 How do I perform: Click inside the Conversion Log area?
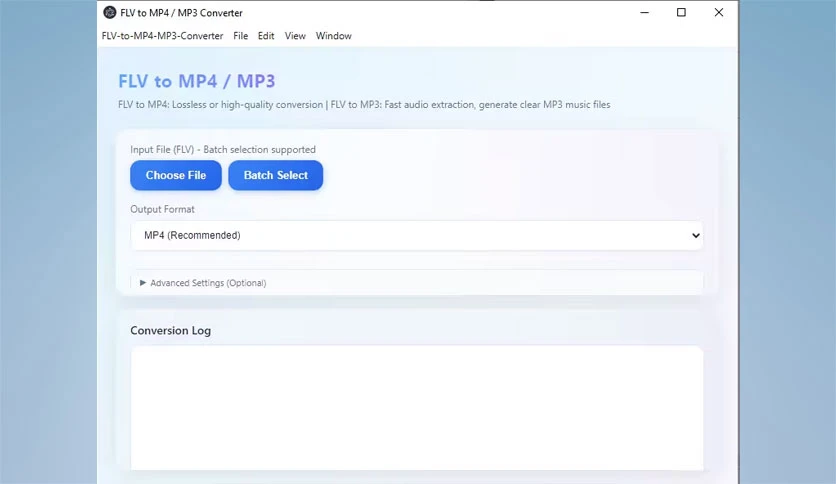point(416,408)
